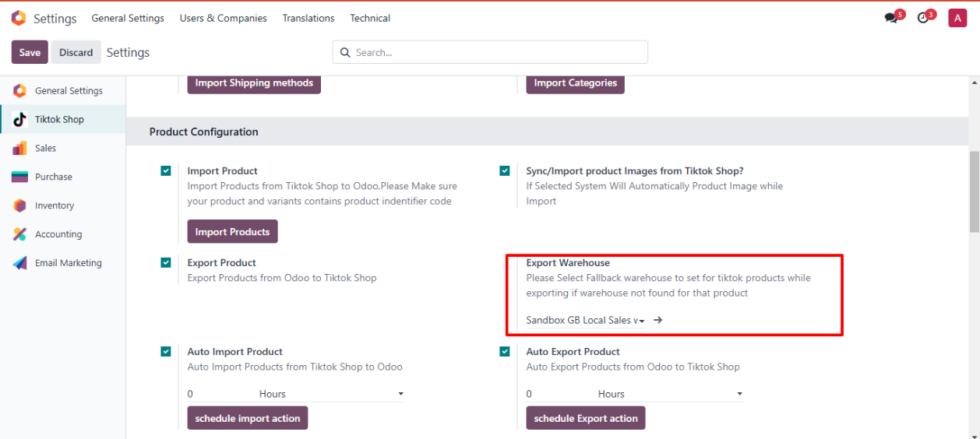Click the settings Search field
Screen dimensions: 980x439
coord(499,53)
